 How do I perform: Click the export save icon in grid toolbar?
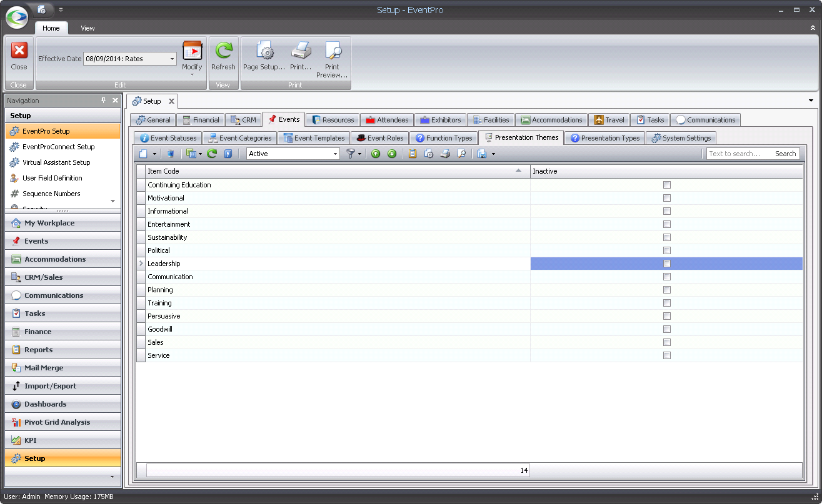[481, 154]
